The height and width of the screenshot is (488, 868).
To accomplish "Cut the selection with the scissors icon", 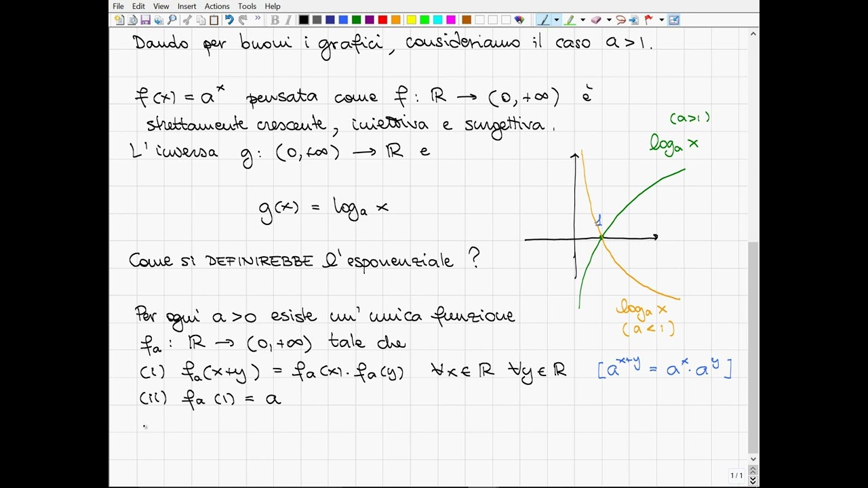I will [187, 20].
